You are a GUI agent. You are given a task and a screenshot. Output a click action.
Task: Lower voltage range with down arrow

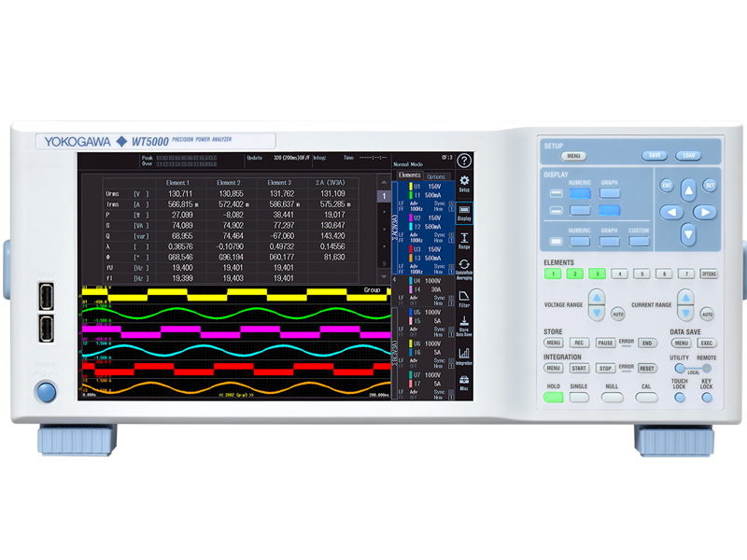tap(597, 313)
